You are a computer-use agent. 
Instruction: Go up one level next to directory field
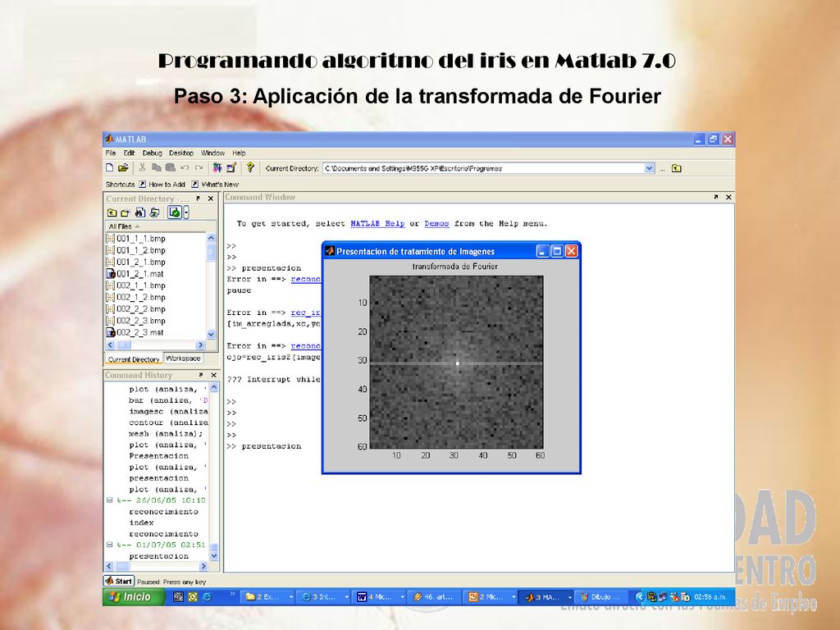click(x=677, y=168)
